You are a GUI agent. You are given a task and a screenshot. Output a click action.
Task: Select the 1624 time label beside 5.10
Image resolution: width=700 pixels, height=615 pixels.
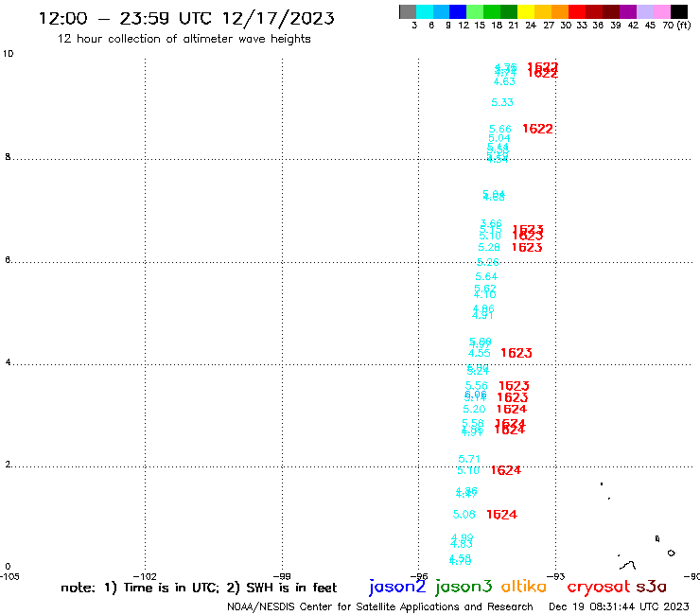pyautogui.click(x=506, y=470)
